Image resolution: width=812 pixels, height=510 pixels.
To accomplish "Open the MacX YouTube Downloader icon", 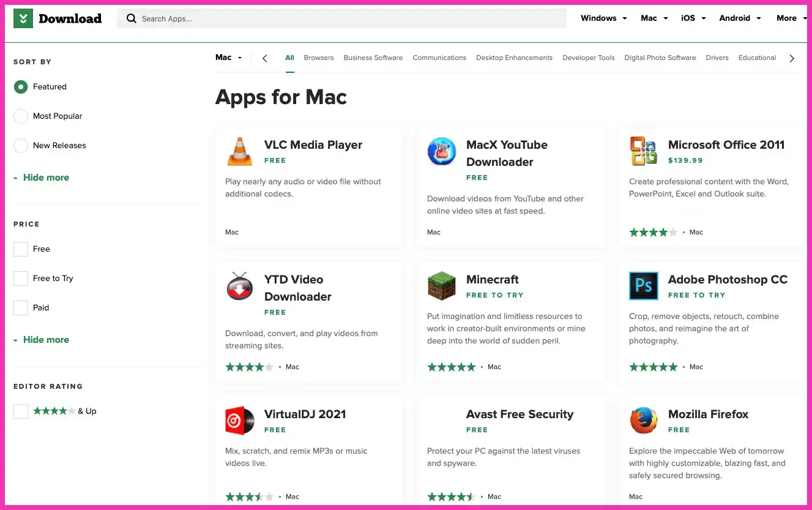I will point(442,152).
